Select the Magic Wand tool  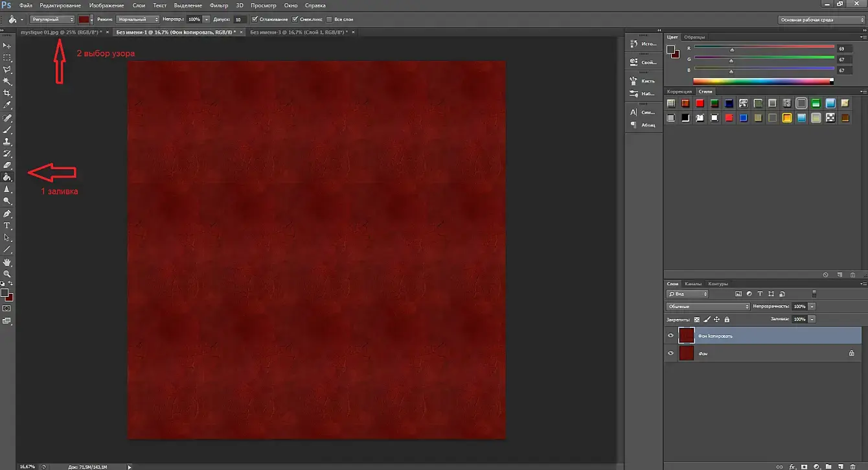(8, 81)
